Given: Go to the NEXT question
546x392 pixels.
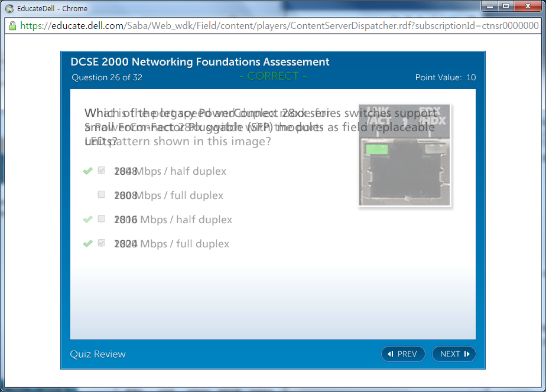Looking at the screenshot, I should 454,354.
